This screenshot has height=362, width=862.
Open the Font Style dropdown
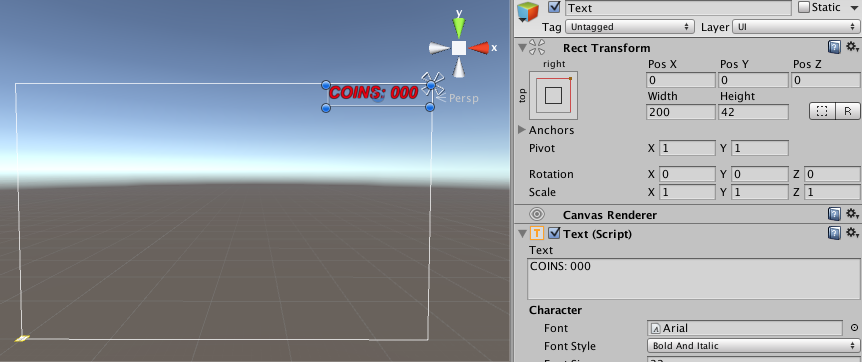[752, 346]
